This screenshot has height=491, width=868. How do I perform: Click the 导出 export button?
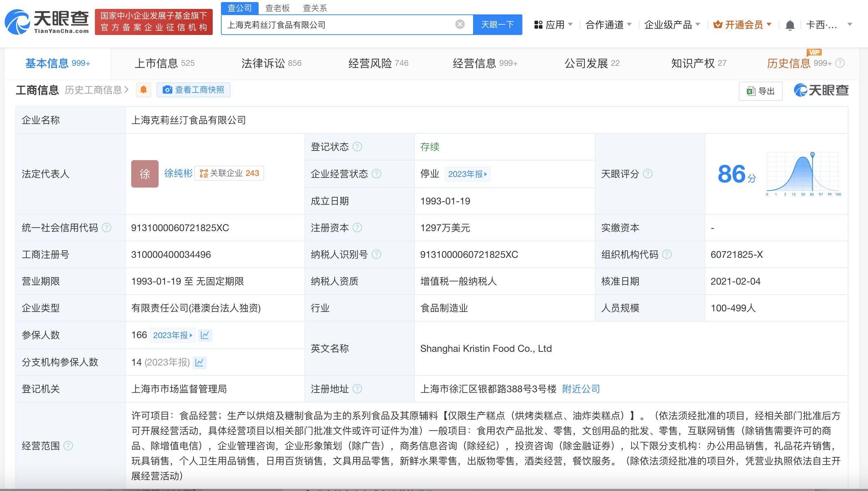click(760, 91)
